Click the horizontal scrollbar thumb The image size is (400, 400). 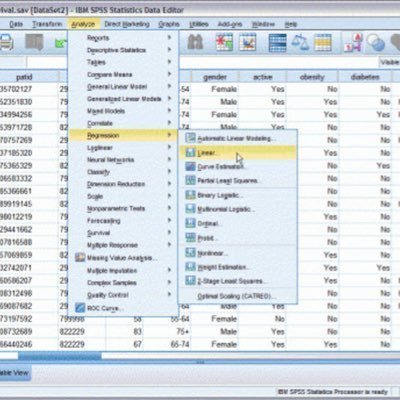[x=60, y=356]
